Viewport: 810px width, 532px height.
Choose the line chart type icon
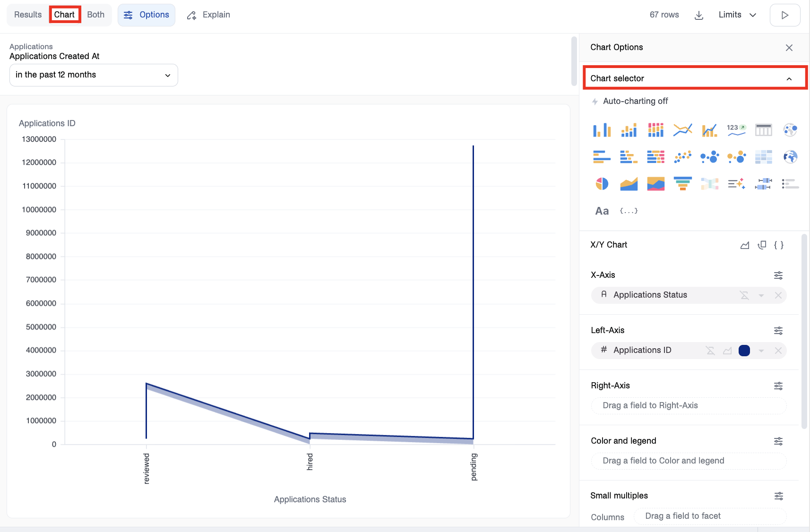coord(682,130)
